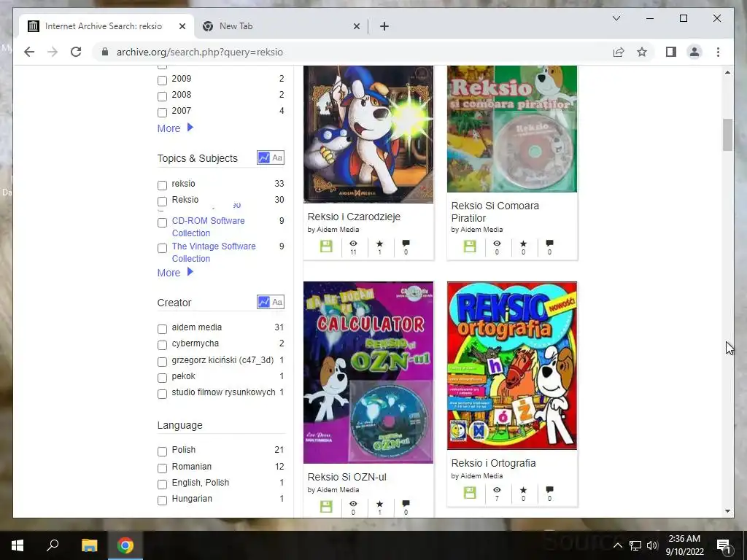Filter results by Polish language

(162, 451)
